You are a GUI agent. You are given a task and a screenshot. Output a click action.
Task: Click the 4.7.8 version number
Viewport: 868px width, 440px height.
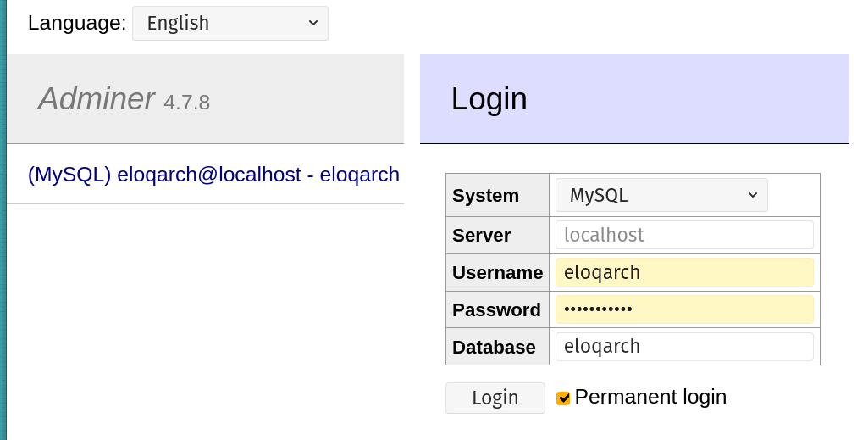(x=186, y=103)
